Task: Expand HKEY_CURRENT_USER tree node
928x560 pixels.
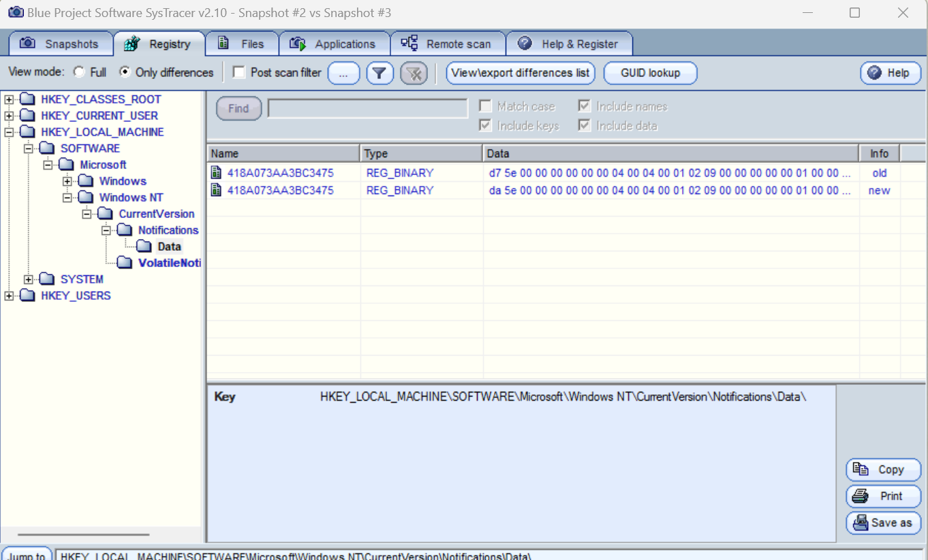Action: tap(9, 116)
